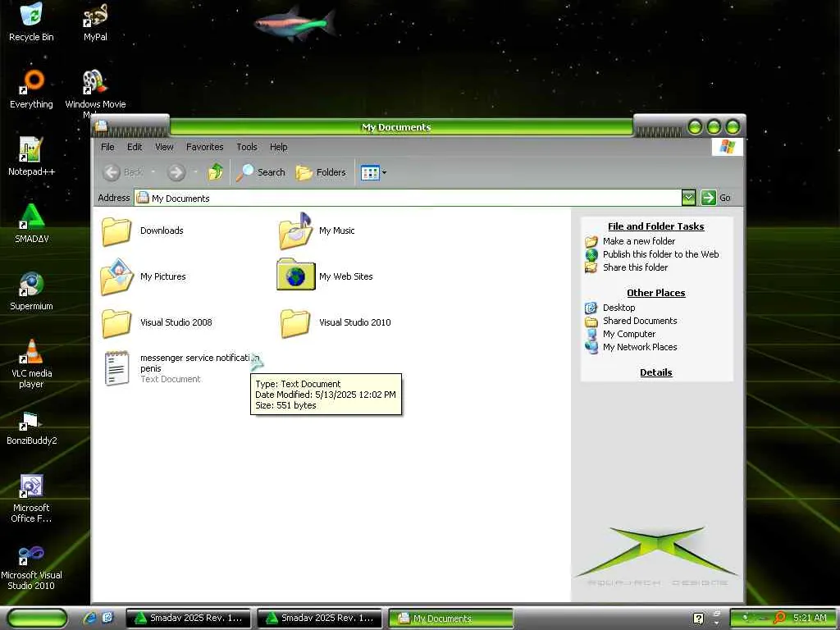Viewport: 840px width, 630px height.
Task: Click the help question mark tray icon
Action: (x=699, y=619)
